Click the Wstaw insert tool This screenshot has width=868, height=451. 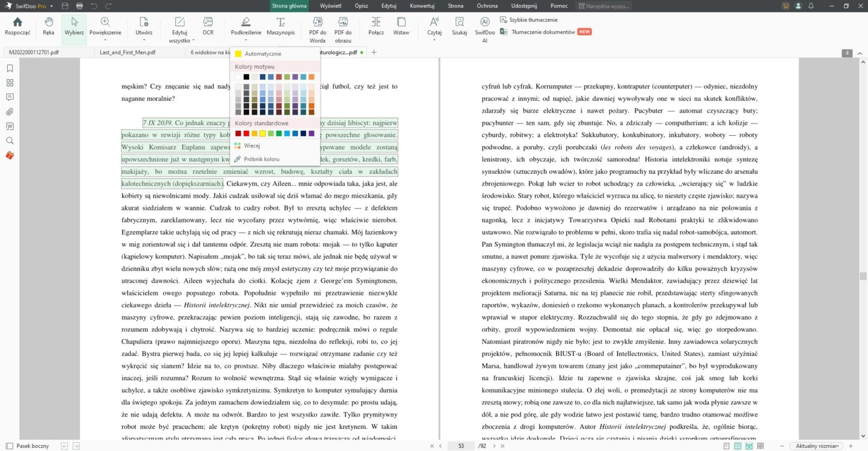(401, 27)
